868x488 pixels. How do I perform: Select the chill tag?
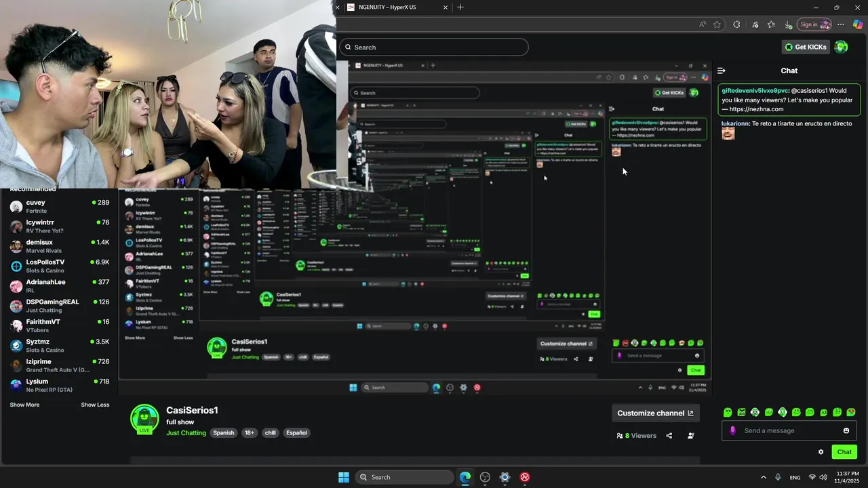270,432
